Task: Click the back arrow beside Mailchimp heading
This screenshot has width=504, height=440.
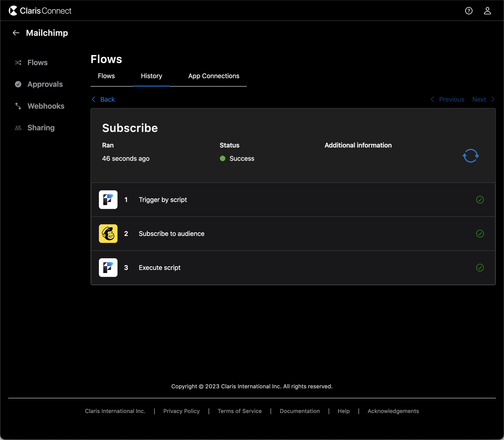Action: (x=16, y=33)
